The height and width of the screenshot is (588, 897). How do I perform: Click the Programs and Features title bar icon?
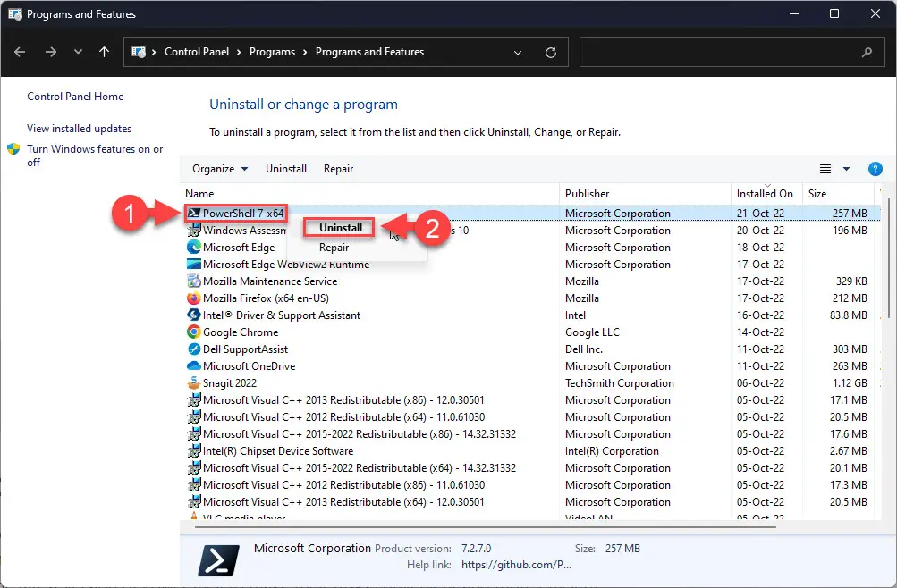(x=15, y=13)
